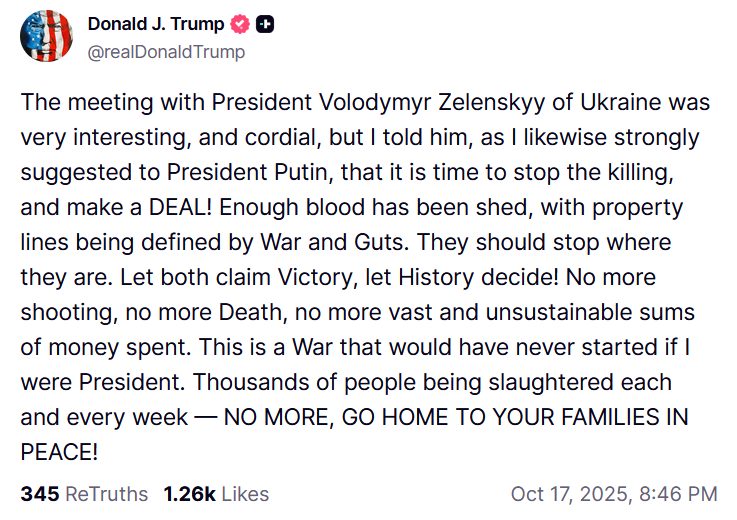
Task: View the 345 ReTruths list
Action: [84, 494]
